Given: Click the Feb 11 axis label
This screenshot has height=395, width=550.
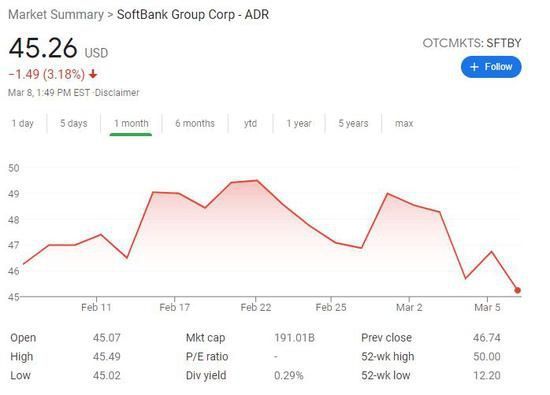Looking at the screenshot, I should pyautogui.click(x=96, y=308).
